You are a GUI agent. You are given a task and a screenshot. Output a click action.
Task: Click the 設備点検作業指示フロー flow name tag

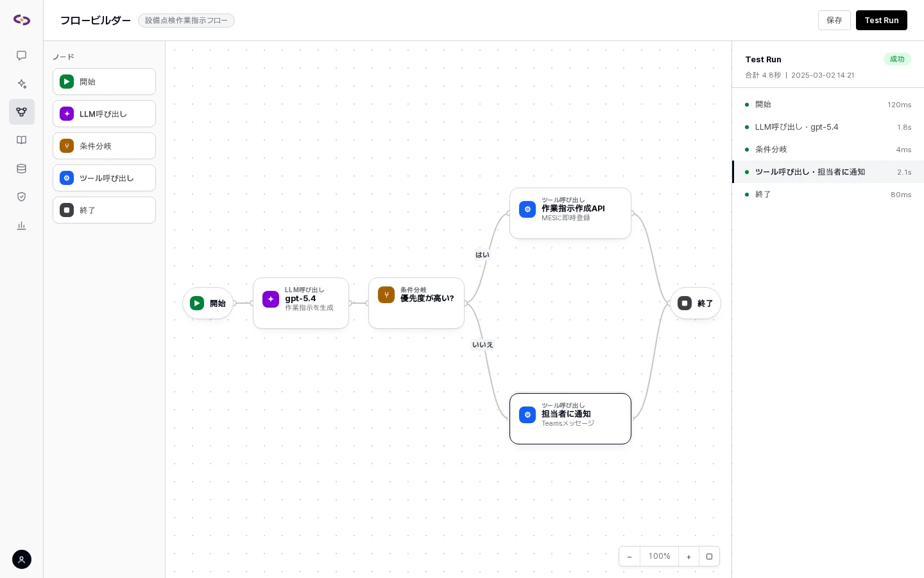click(x=186, y=21)
